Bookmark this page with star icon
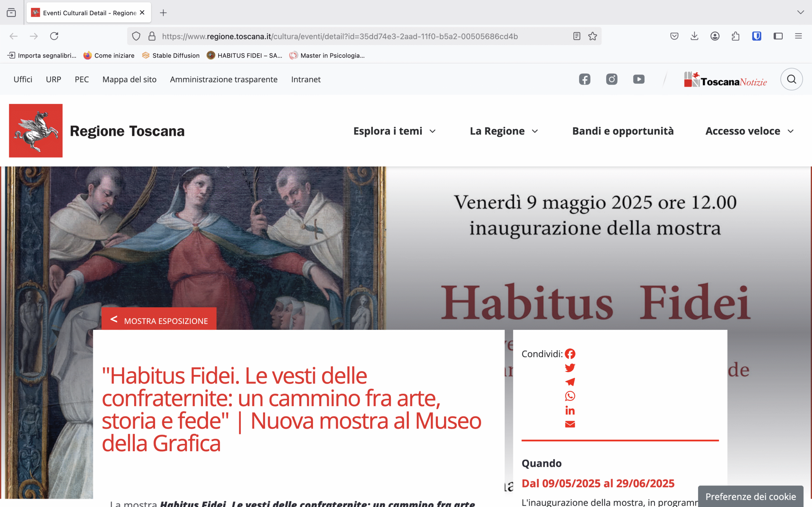This screenshot has width=812, height=507. click(x=593, y=36)
